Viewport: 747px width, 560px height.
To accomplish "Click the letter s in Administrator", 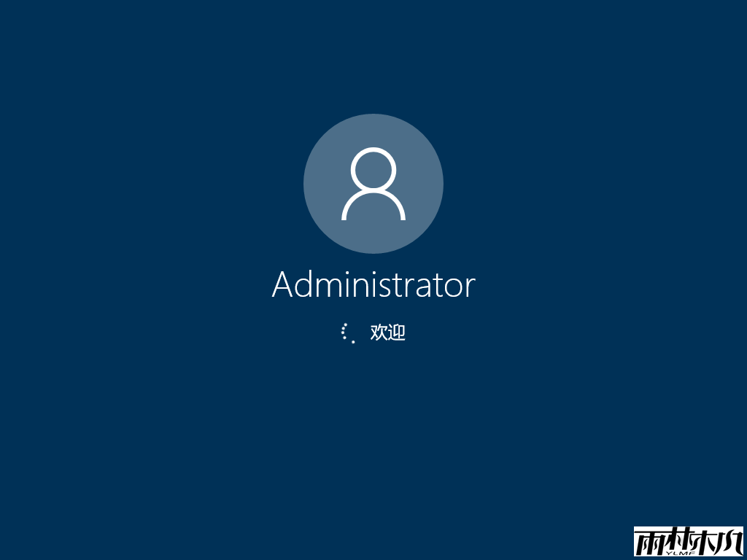I will [385, 287].
